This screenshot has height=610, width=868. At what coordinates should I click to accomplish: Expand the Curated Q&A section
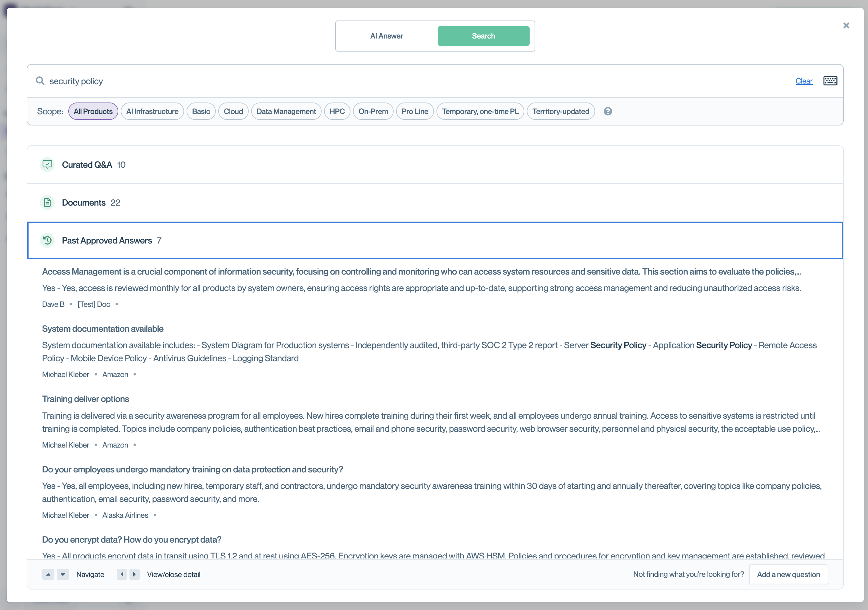[x=87, y=165]
